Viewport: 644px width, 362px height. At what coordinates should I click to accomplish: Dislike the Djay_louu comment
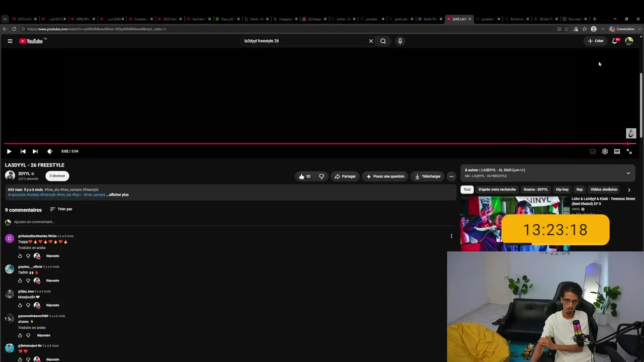pos(28,305)
